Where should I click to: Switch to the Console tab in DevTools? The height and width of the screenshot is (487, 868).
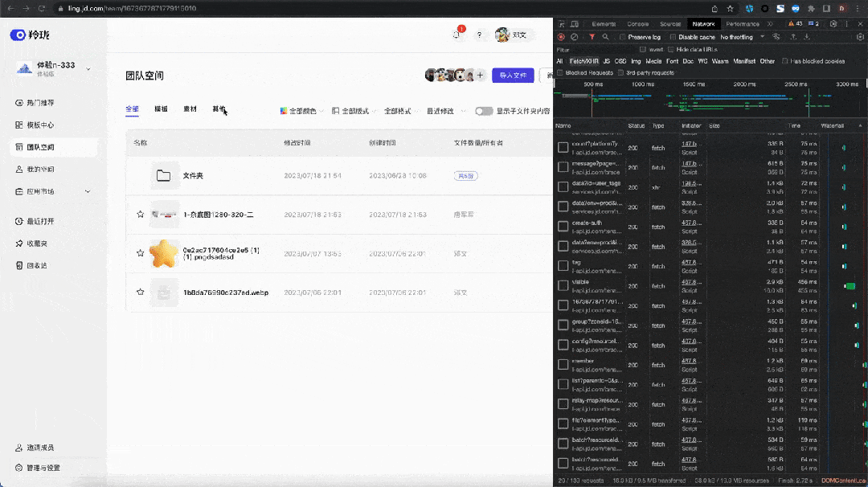(637, 23)
